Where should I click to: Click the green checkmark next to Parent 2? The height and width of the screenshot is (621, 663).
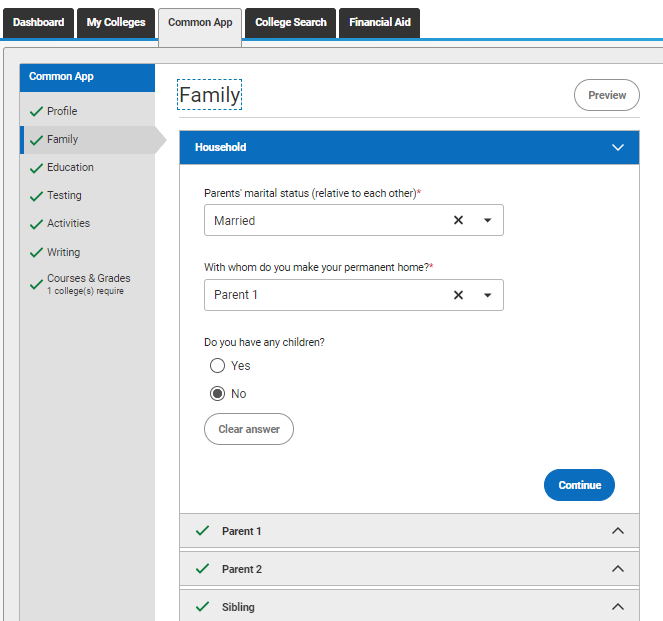(203, 569)
